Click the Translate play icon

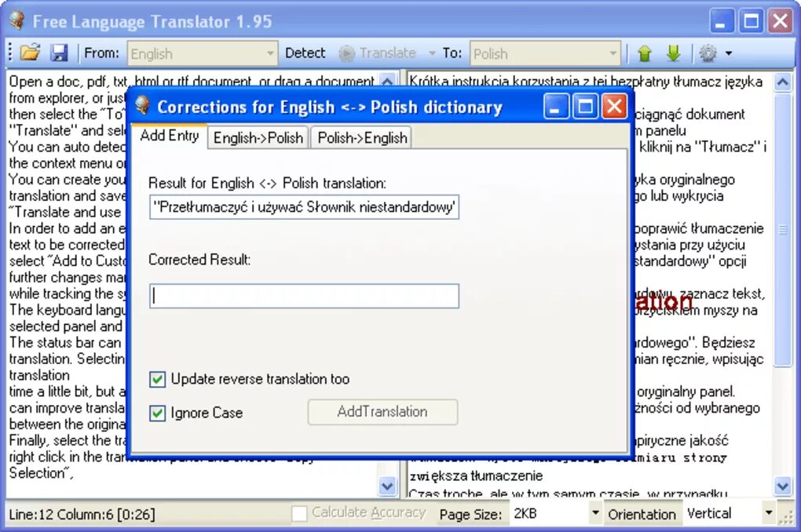pyautogui.click(x=346, y=53)
